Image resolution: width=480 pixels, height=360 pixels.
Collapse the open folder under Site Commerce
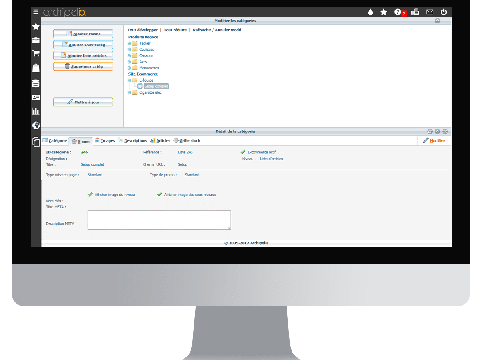tap(129, 80)
